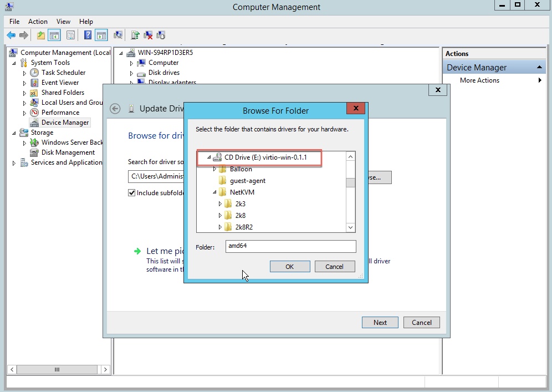552x392 pixels.
Task: Open the Action menu
Action: (38, 22)
